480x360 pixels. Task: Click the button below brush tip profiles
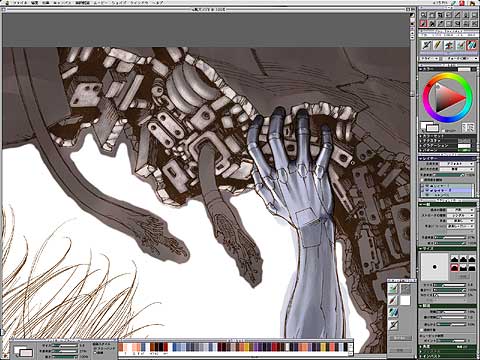(x=463, y=277)
